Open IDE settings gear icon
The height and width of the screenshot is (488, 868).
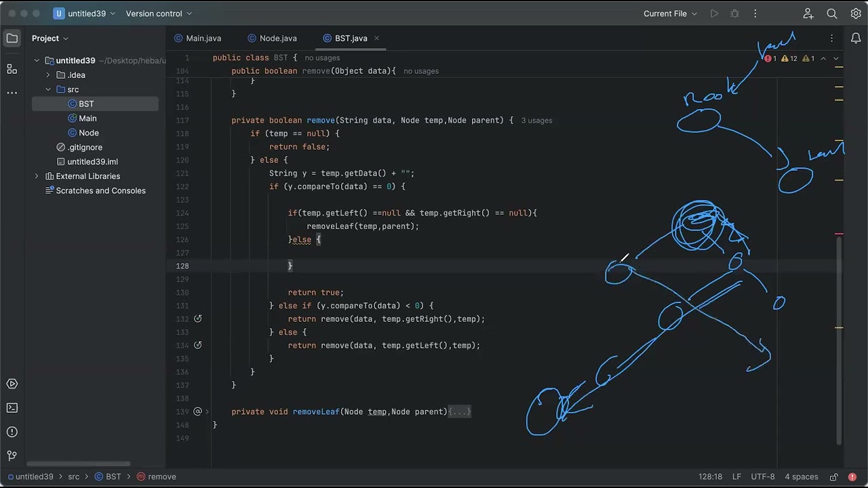click(856, 14)
